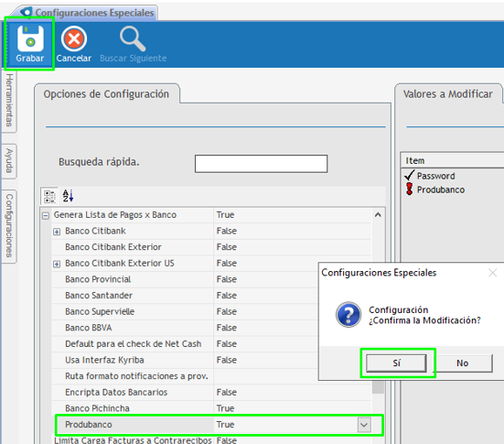Open the Ayuda side tab
The width and height of the screenshot is (504, 444).
(x=9, y=161)
